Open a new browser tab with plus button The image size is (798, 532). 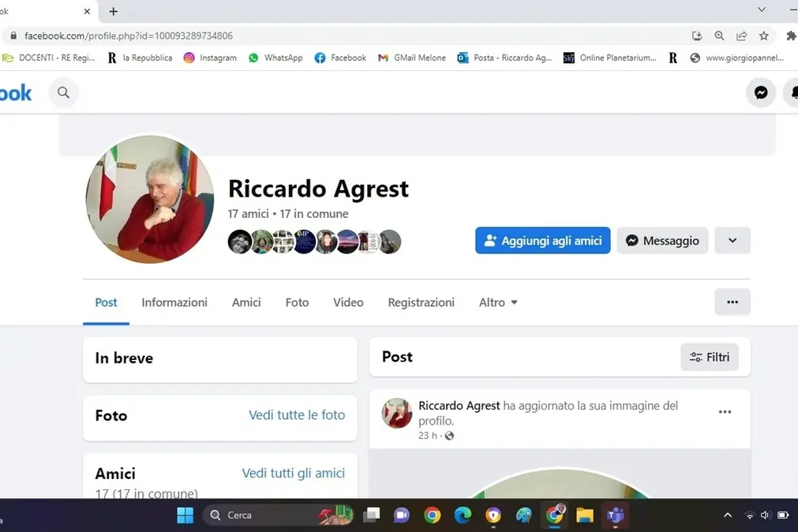[114, 11]
